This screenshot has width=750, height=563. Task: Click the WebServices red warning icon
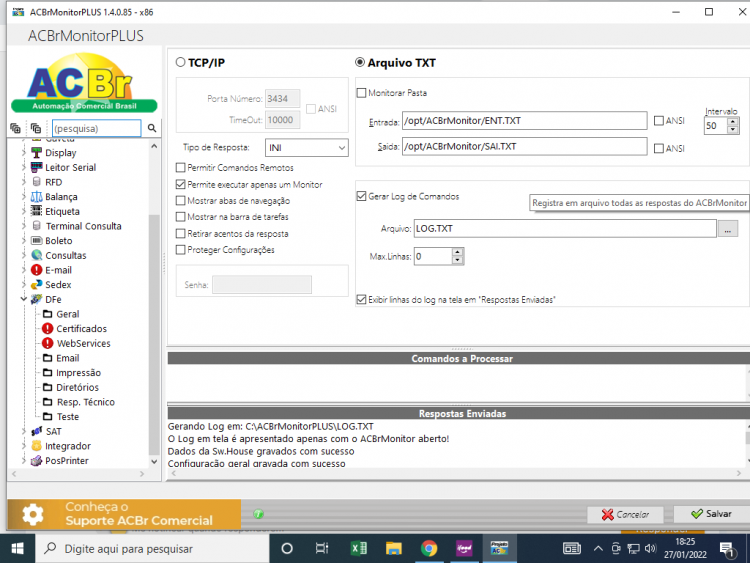tap(47, 343)
